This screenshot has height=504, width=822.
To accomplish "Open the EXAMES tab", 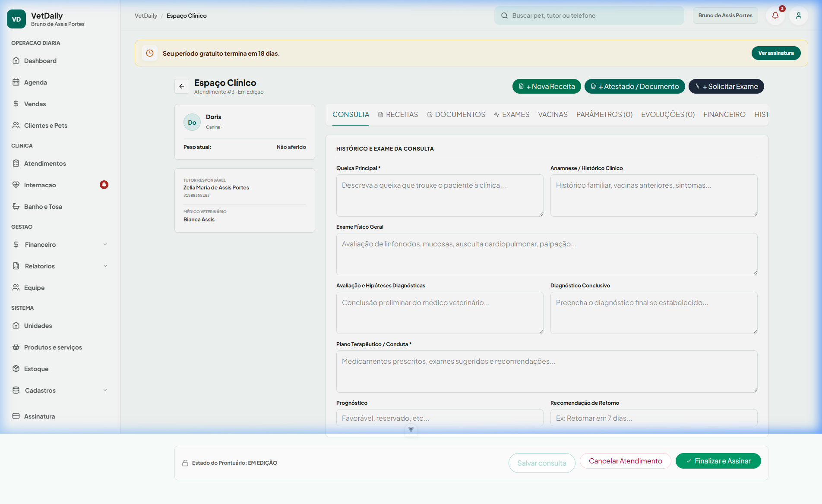I will pyautogui.click(x=512, y=114).
